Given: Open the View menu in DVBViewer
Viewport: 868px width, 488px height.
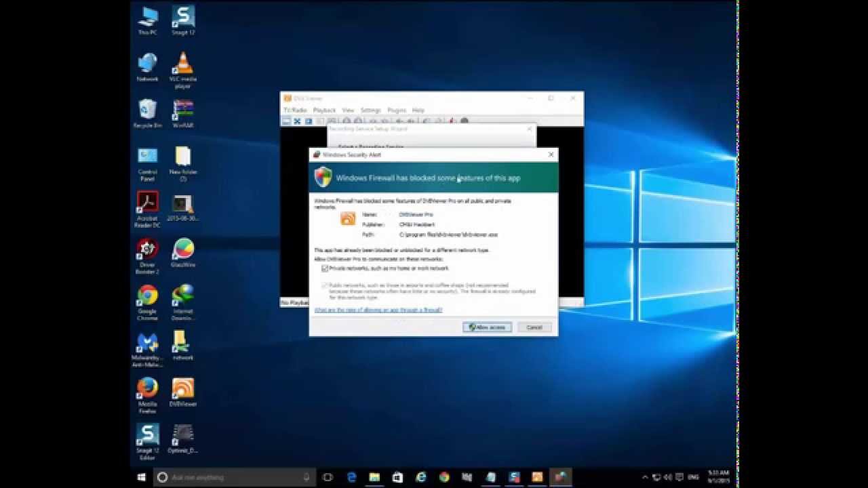Looking at the screenshot, I should 348,110.
